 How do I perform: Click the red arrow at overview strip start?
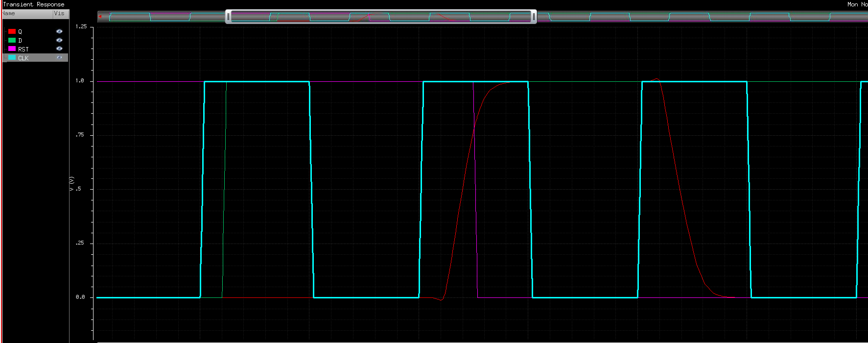(x=100, y=17)
